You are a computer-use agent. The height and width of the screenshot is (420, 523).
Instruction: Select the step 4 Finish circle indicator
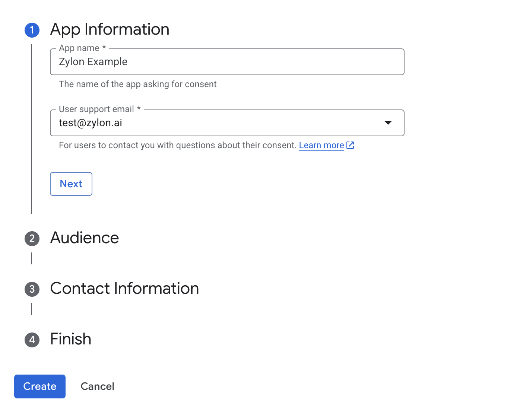[x=32, y=340]
